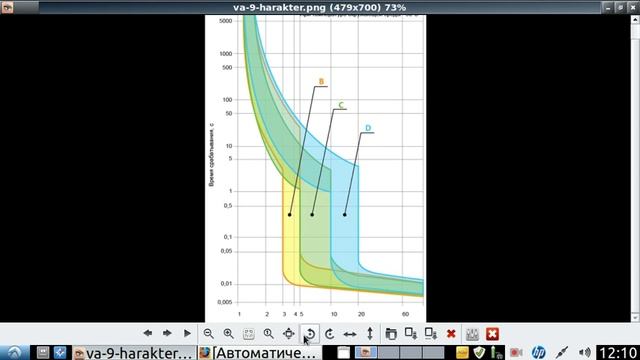Save the current image

(411, 333)
